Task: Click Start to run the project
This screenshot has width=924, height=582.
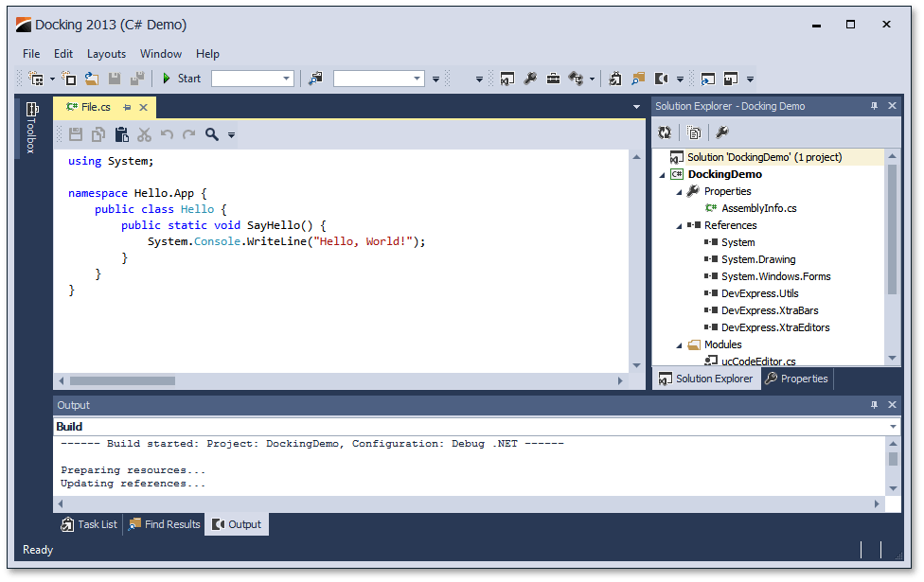Action: 180,79
